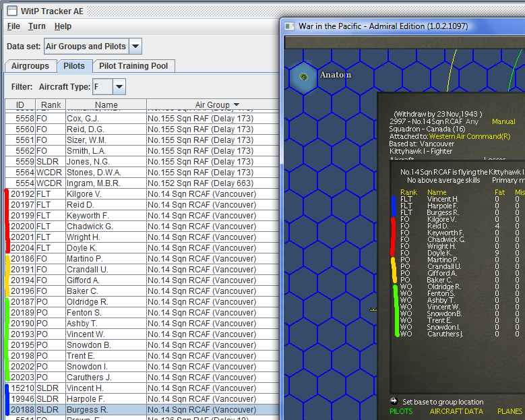This screenshot has height=420, width=525.
Task: Select tracker row Baker C.
Action: tap(142, 291)
